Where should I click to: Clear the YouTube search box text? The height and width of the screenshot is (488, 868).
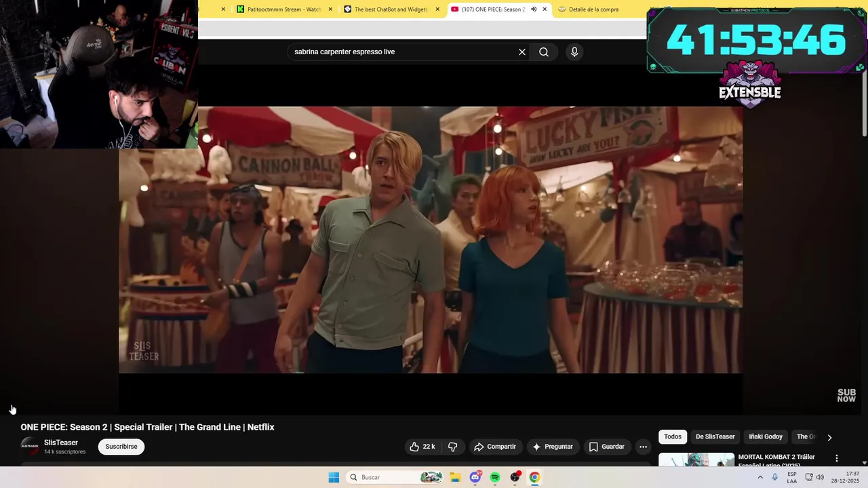click(522, 52)
